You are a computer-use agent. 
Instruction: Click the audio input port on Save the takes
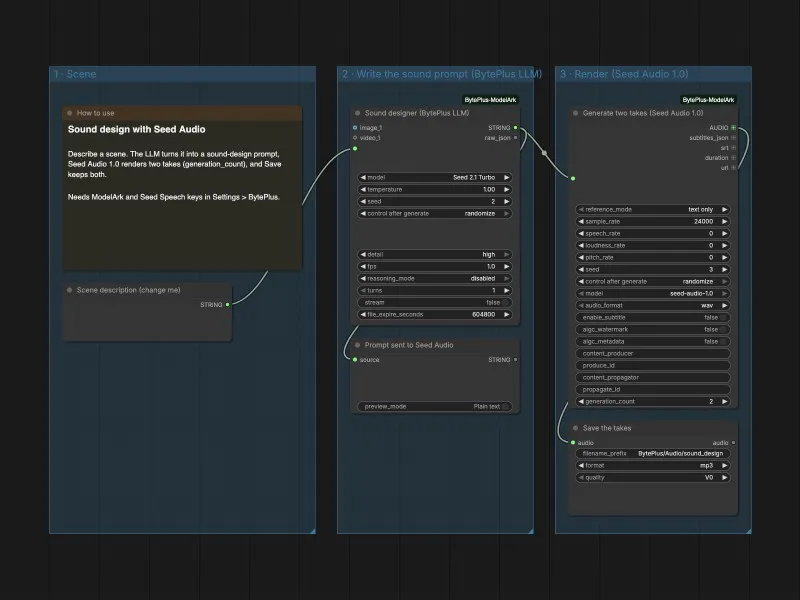(x=573, y=443)
